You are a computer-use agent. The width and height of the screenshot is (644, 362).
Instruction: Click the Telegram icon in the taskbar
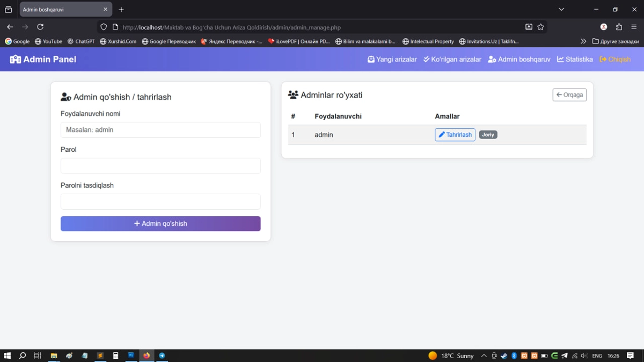[x=162, y=356]
